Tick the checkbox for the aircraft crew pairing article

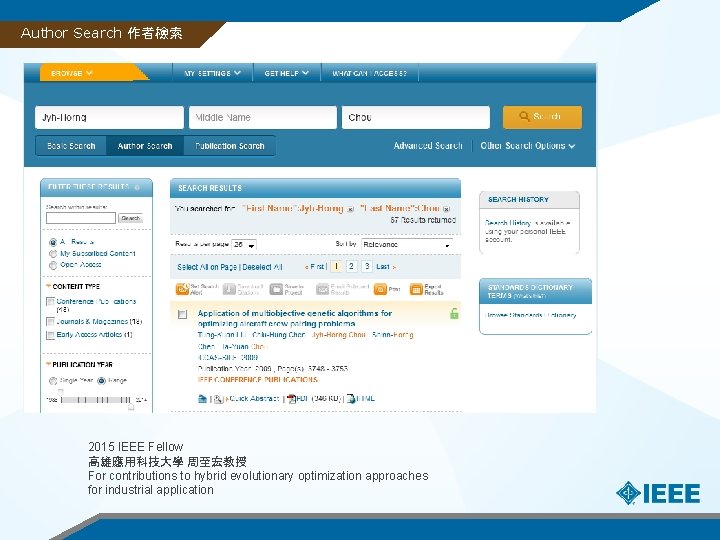tap(182, 314)
